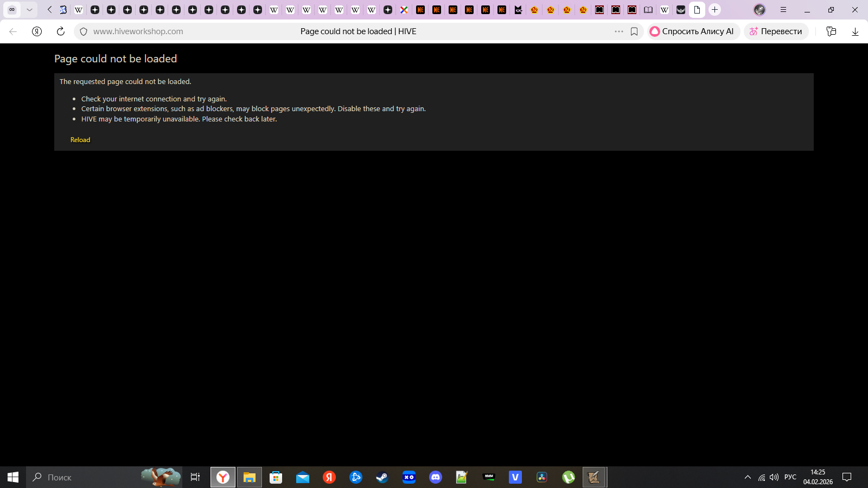Open the browser extensions icon
The width and height of the screenshot is (868, 488).
pyautogui.click(x=831, y=31)
